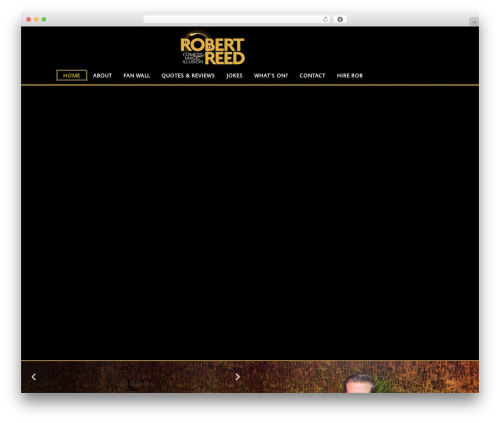
Task: Open the Home menu item
Action: pyautogui.click(x=72, y=75)
